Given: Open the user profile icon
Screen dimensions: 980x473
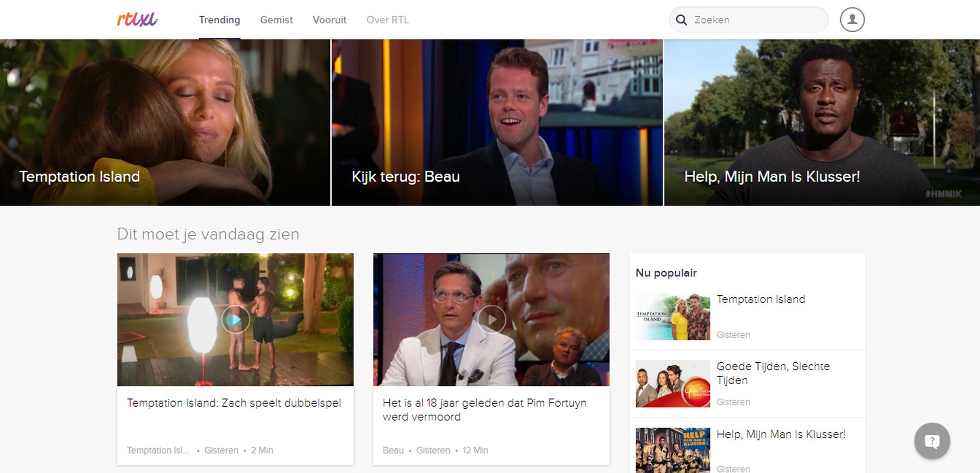Looking at the screenshot, I should coord(852,19).
